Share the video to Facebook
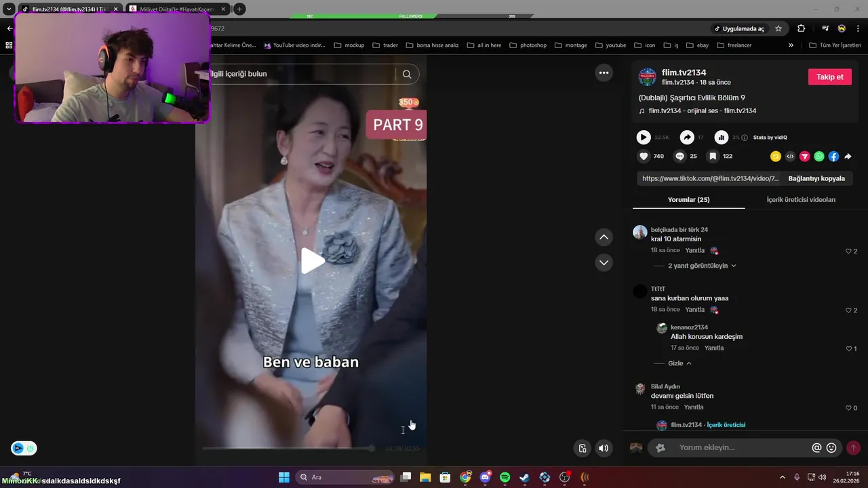 833,157
